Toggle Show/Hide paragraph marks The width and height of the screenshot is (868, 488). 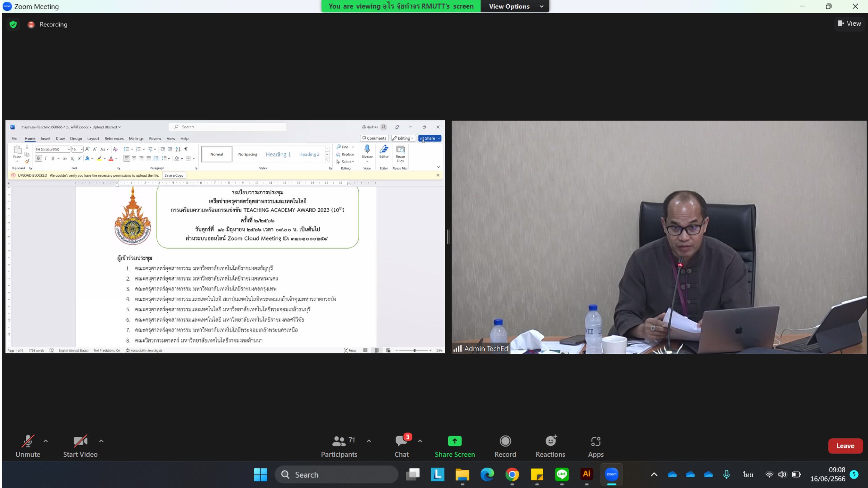[186, 149]
